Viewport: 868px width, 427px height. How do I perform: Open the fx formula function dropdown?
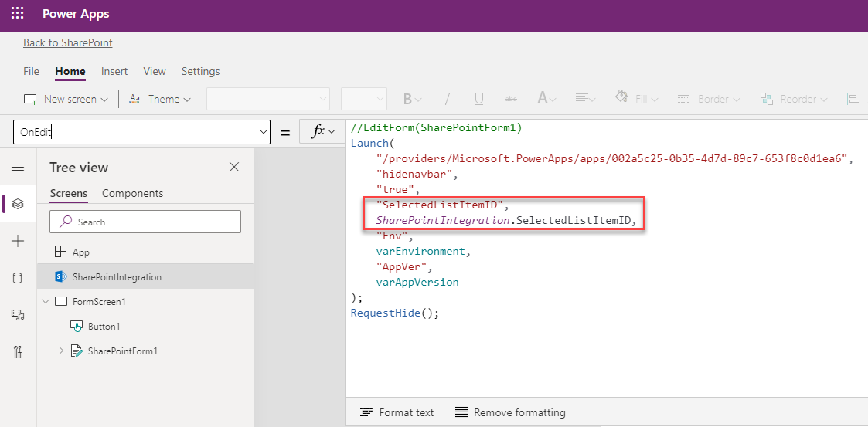tap(322, 132)
